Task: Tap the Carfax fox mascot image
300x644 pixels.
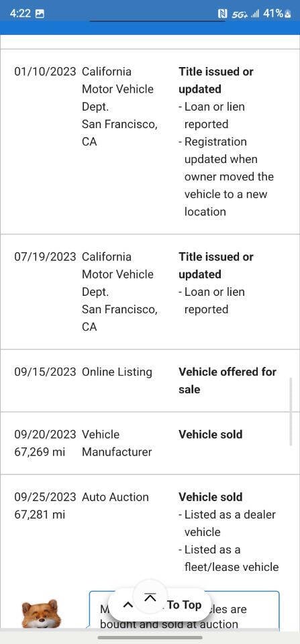Action: click(41, 614)
